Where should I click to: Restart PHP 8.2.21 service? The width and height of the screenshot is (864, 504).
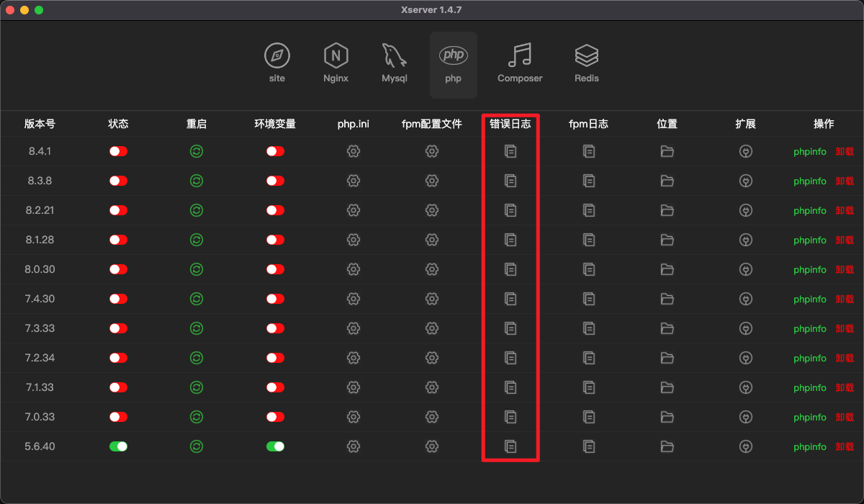pos(197,210)
